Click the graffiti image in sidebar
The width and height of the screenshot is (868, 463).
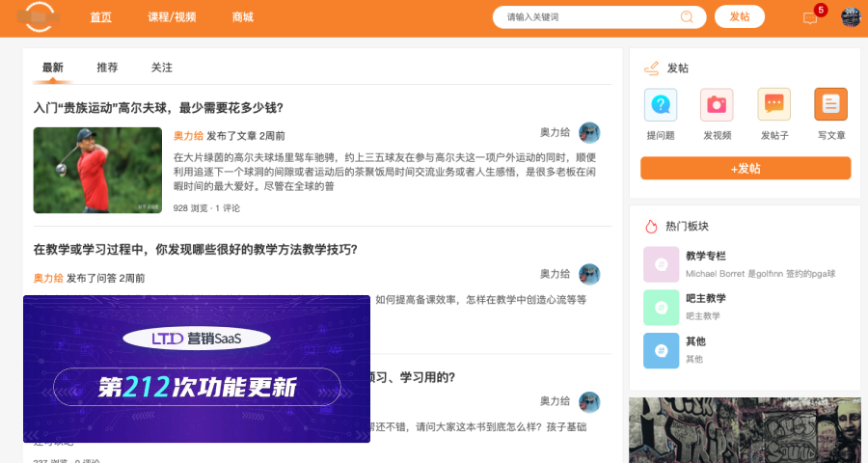(x=745, y=430)
